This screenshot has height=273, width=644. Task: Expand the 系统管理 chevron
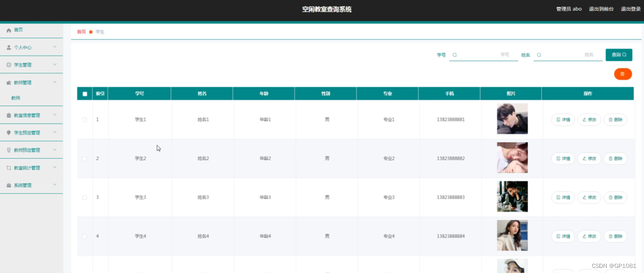tap(55, 185)
